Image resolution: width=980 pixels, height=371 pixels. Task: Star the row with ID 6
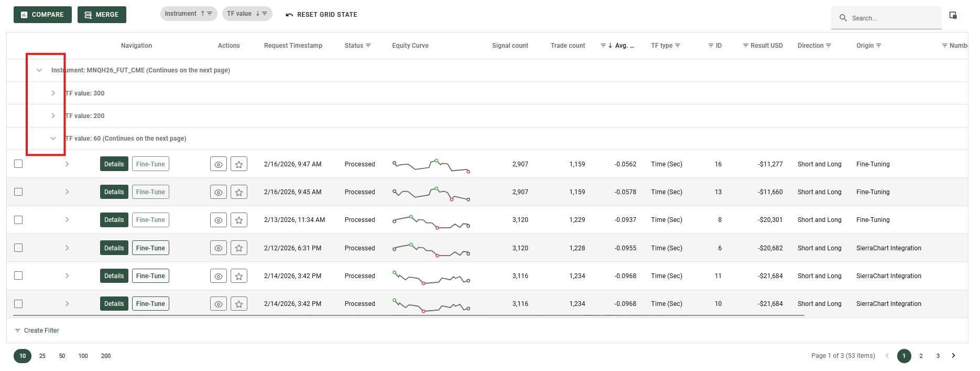pos(239,248)
